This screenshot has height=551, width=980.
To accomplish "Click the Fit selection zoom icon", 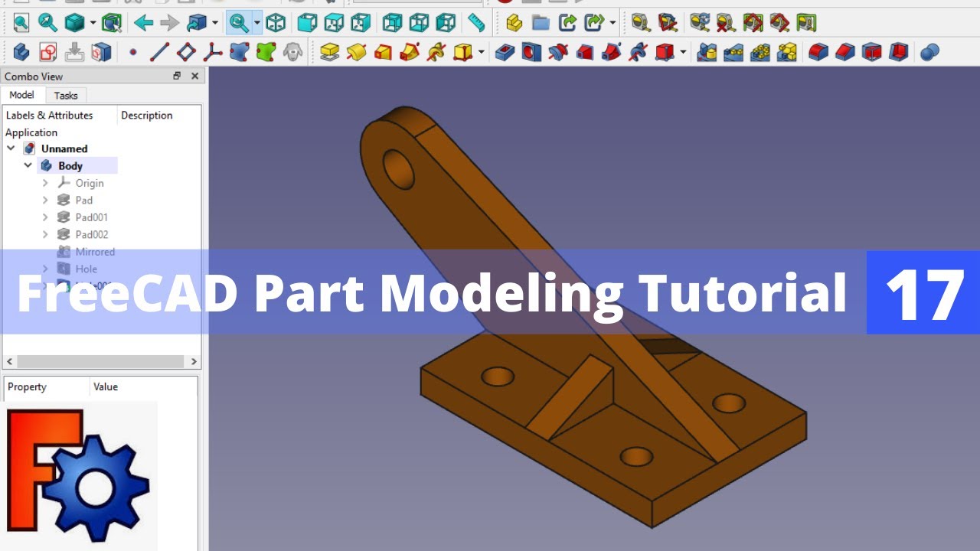I will [47, 23].
